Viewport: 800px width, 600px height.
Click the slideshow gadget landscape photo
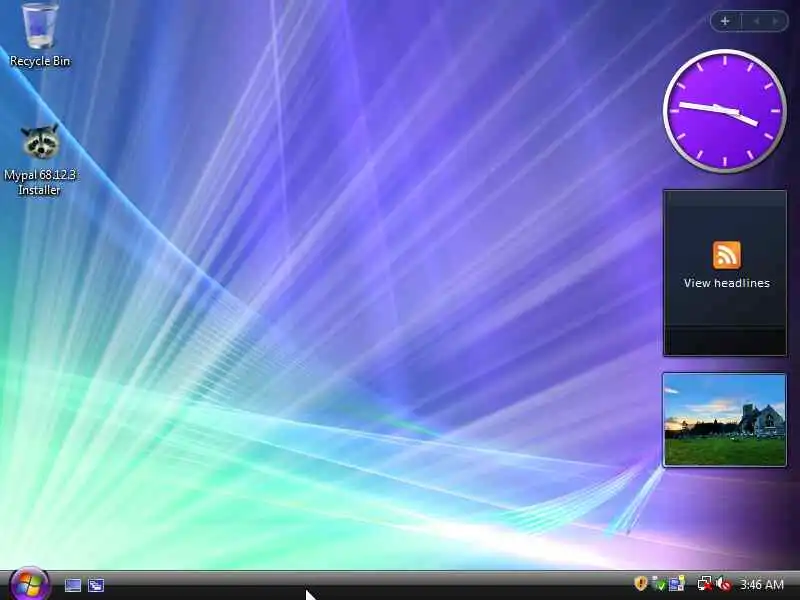(x=724, y=419)
